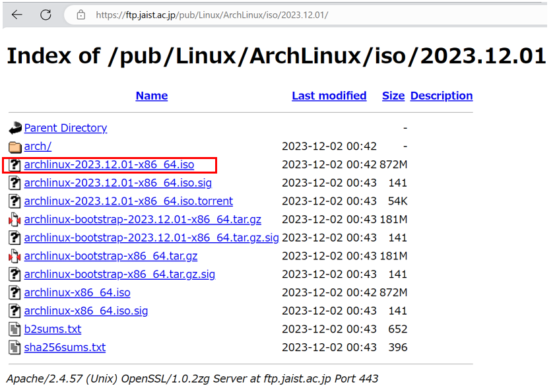Click archive icon beside archlinux-bootstrap-x86_64.tar.gz
559x392 pixels.
(x=15, y=256)
